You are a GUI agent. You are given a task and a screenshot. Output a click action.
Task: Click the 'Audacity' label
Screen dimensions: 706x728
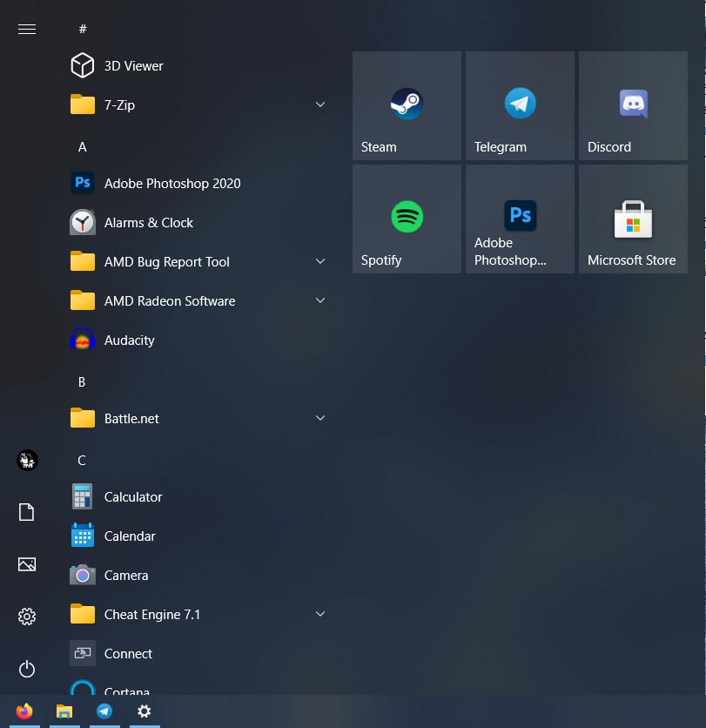[129, 340]
